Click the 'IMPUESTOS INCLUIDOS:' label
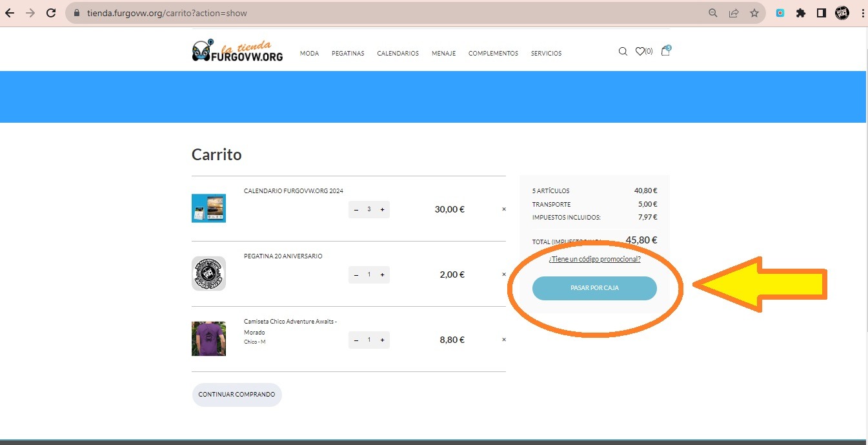This screenshot has width=868, height=445. [x=567, y=218]
